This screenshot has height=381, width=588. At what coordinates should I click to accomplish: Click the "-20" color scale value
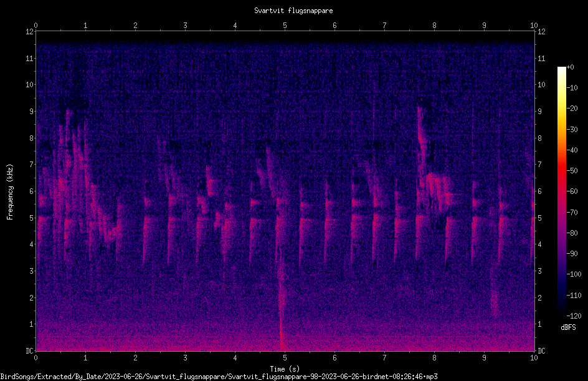(x=572, y=109)
